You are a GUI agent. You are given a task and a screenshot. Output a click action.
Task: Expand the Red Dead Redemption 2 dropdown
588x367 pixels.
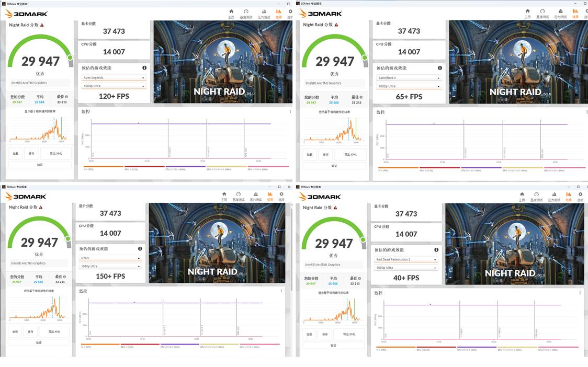point(406,259)
